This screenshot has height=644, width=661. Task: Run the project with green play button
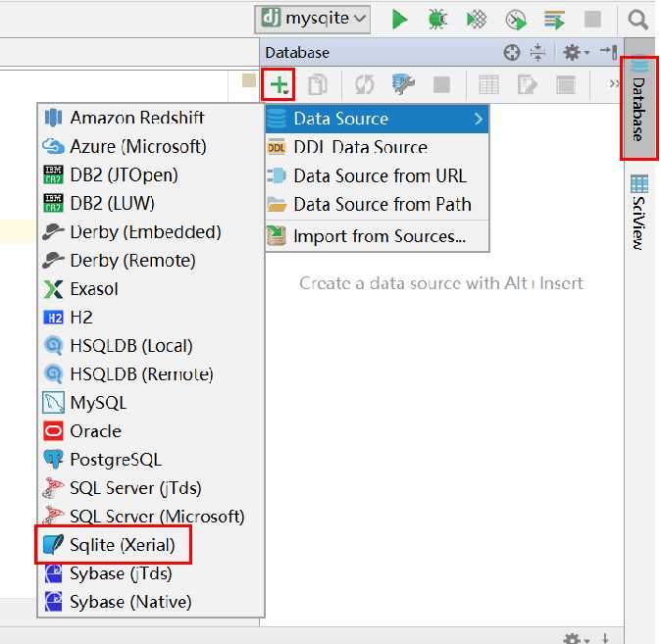click(x=399, y=20)
